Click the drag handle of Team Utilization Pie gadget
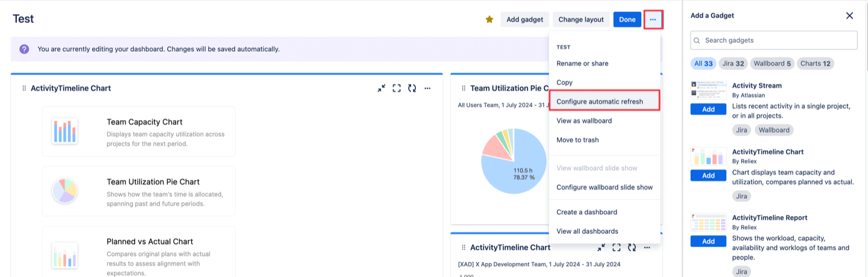Image resolution: width=868 pixels, height=277 pixels. [x=463, y=88]
